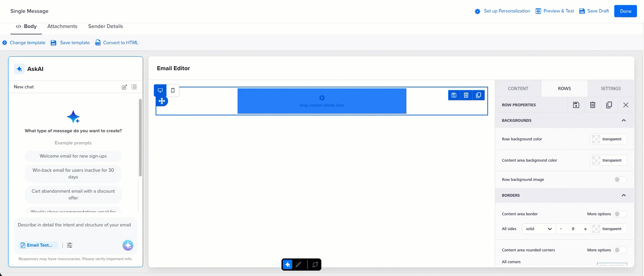Open chat history list icon
644x276 pixels.
134,87
